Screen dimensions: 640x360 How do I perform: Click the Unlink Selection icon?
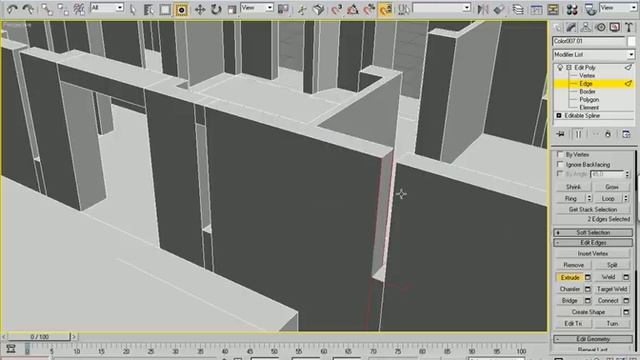(63, 9)
